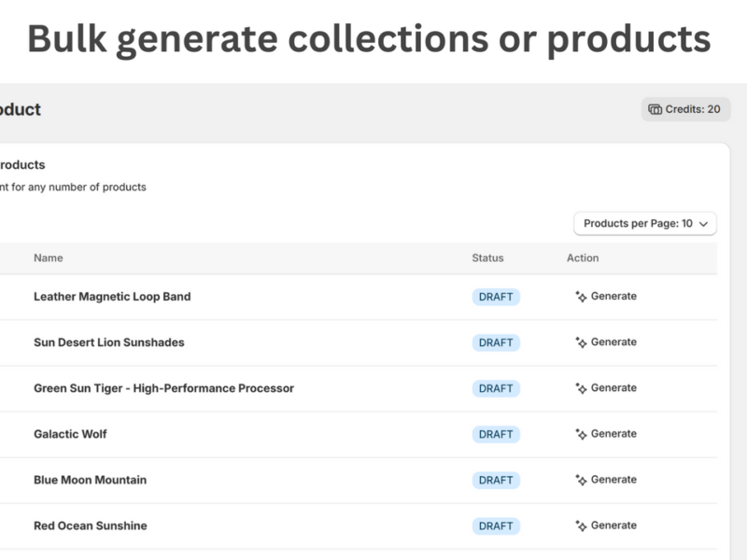Screen dimensions: 747x560
Task: Click the Status column header
Action: 487,258
